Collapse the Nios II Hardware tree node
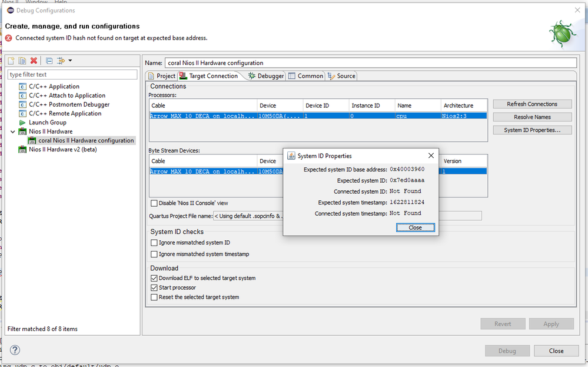Image resolution: width=588 pixels, height=367 pixels. [13, 132]
